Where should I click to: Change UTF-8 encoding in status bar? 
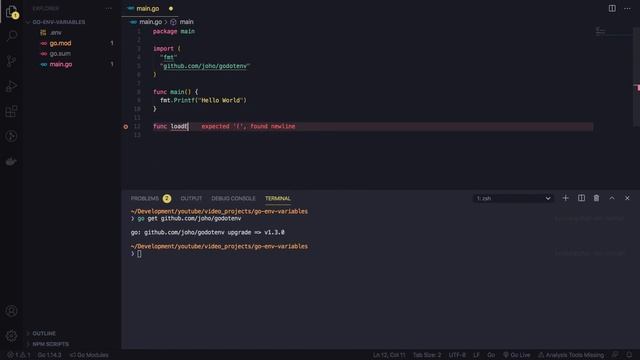click(457, 355)
